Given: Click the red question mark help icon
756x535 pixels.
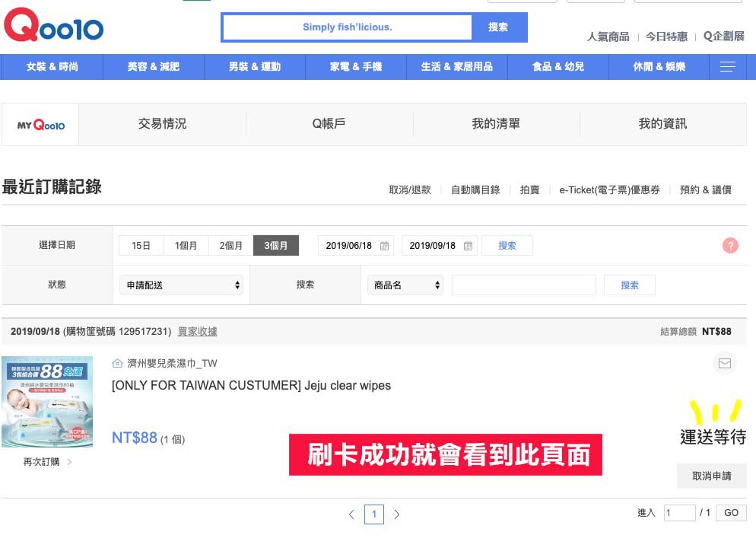Looking at the screenshot, I should coord(730,245).
